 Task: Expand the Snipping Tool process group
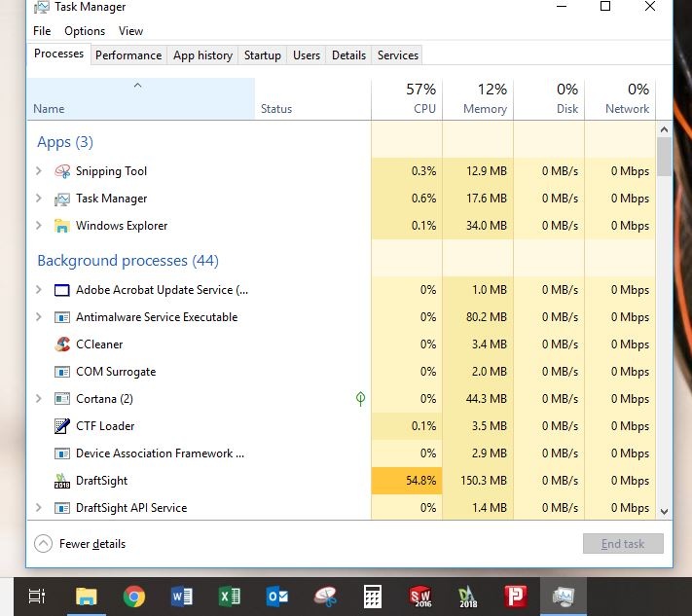(x=39, y=171)
